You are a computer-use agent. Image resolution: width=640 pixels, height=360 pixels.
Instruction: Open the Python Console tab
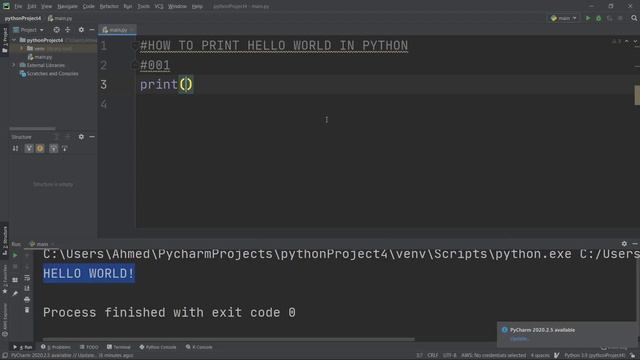click(x=158, y=347)
